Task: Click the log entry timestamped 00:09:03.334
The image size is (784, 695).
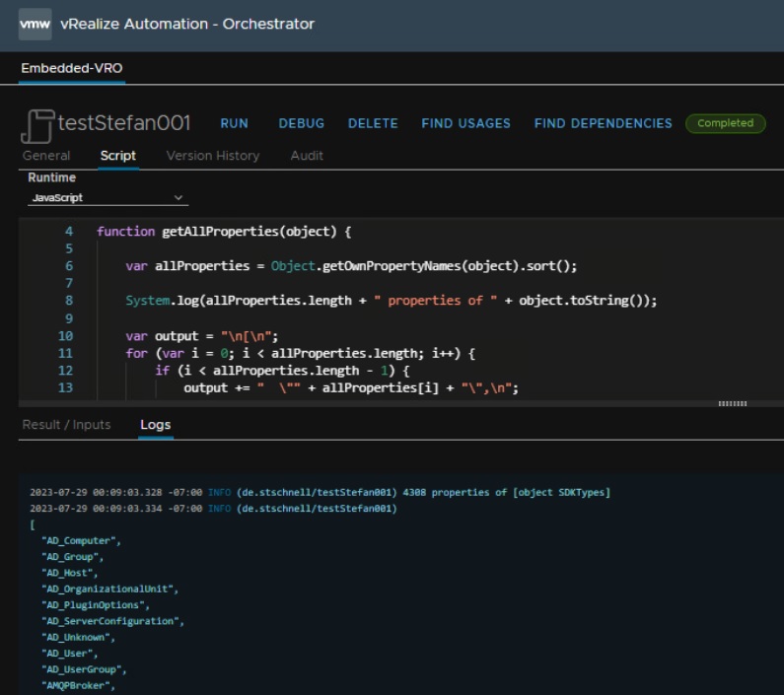Action: coord(213,509)
